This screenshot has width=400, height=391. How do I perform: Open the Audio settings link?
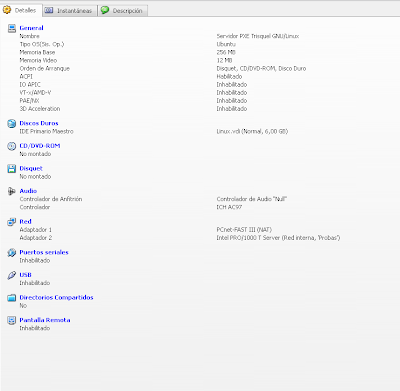28,191
